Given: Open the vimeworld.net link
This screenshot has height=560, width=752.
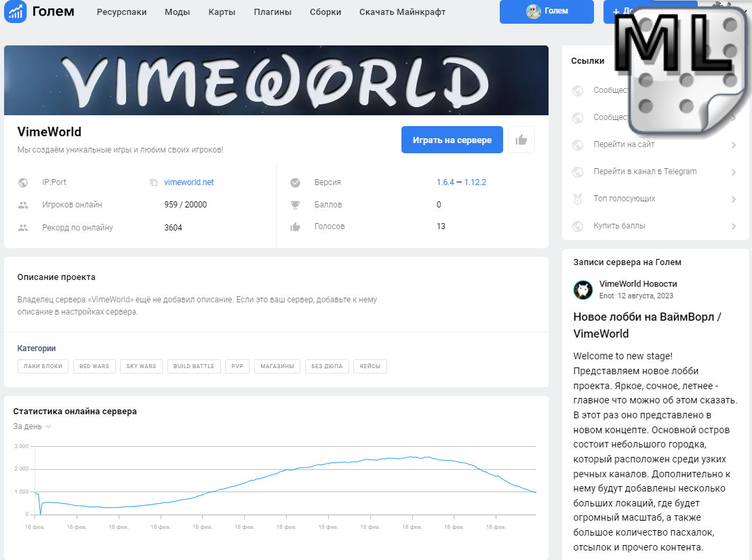Looking at the screenshot, I should pos(189,182).
